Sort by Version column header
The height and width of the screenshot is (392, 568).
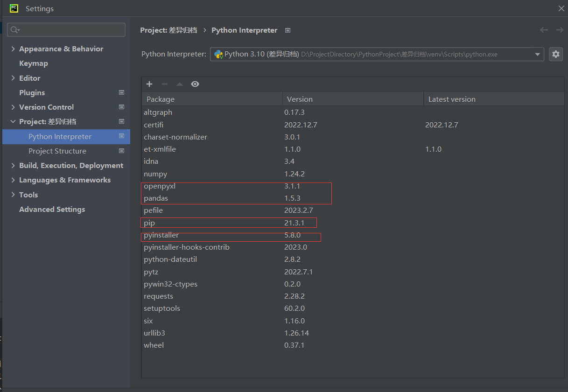click(x=353, y=99)
